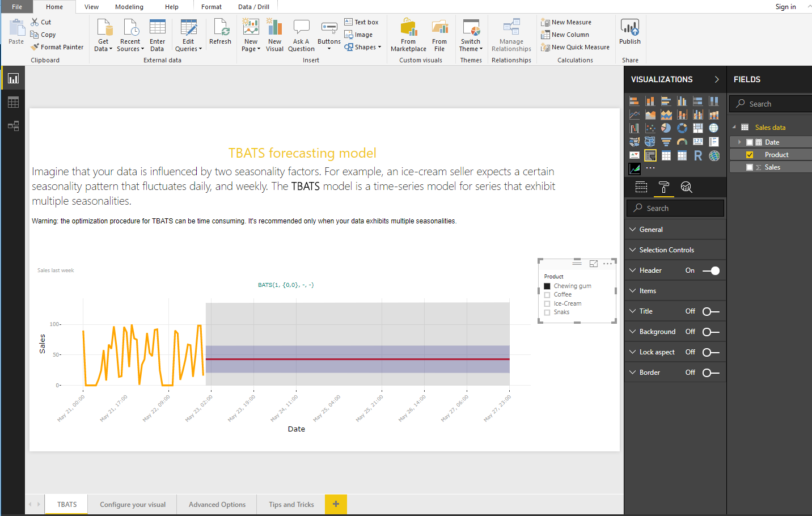812x516 pixels.
Task: Choose the KPI visualization
Action: tap(635, 155)
